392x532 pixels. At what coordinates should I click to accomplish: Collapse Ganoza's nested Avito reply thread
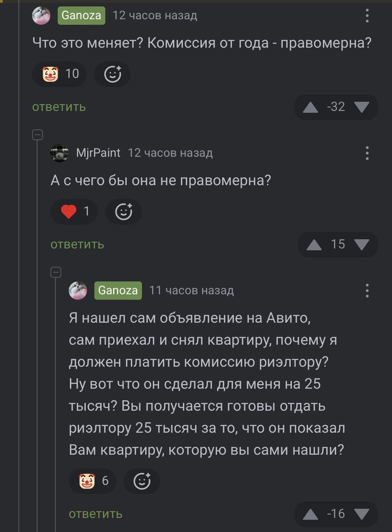56,272
